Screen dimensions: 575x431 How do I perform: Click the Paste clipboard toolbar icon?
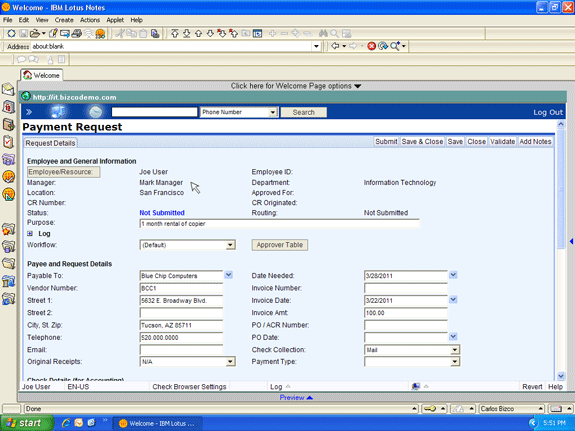tap(143, 34)
